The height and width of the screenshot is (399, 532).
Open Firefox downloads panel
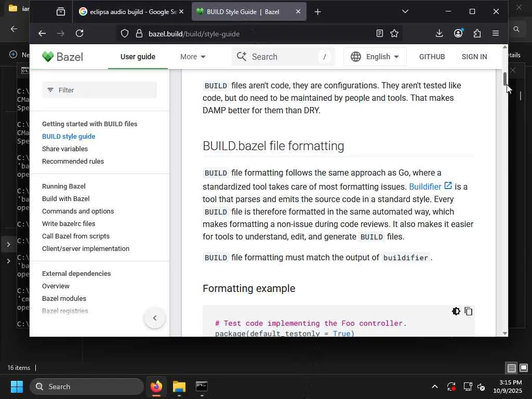pos(440,33)
